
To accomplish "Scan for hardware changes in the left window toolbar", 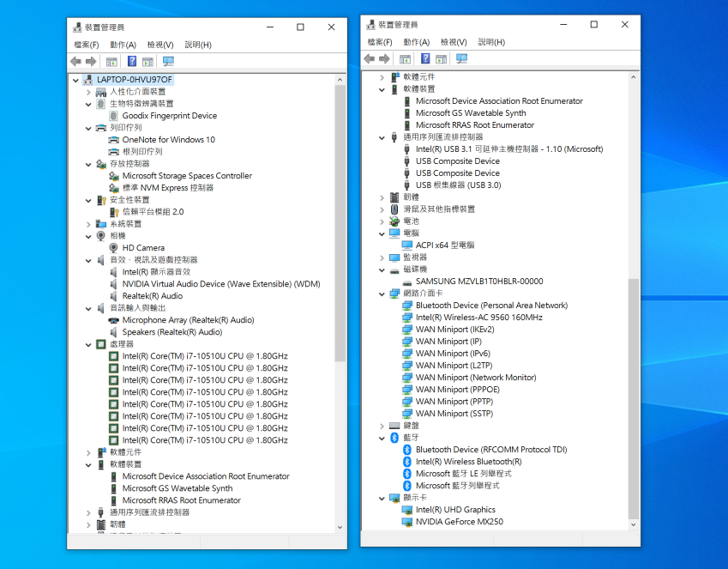I will click(168, 62).
